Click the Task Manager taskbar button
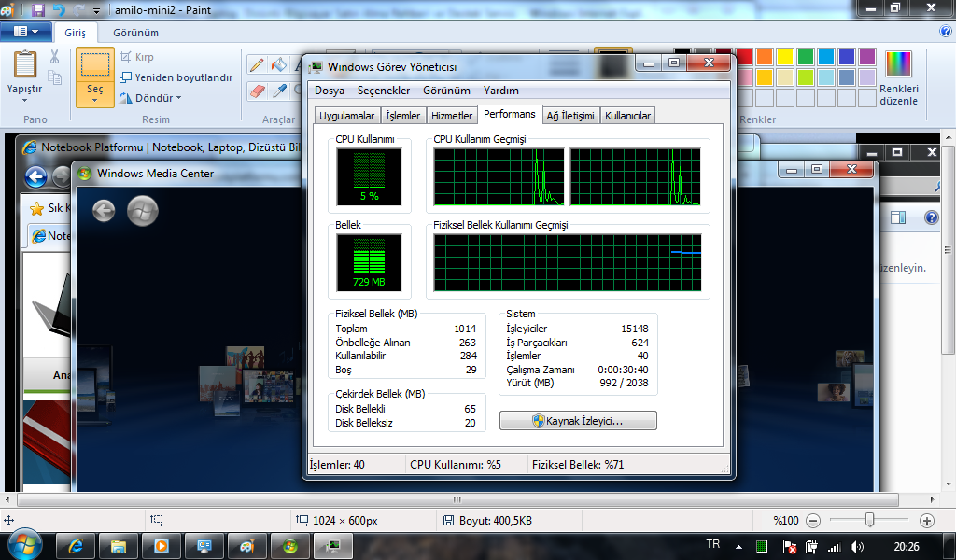The width and height of the screenshot is (956, 560). (x=333, y=547)
